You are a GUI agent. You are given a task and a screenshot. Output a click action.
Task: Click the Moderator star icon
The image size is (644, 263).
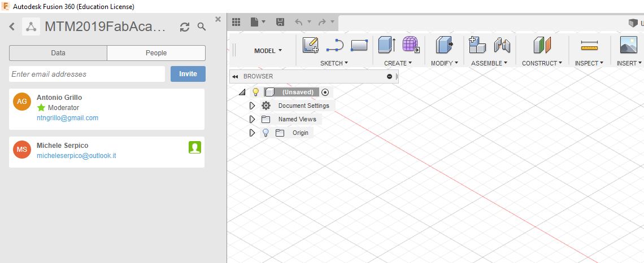click(x=41, y=107)
